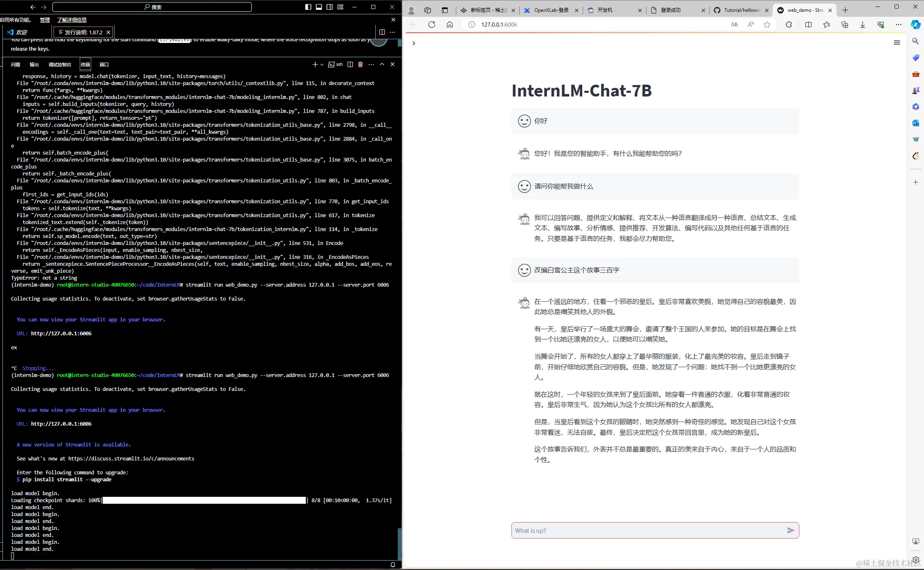This screenshot has height=570, width=924.
Task: Expand the new terminal launch profile dropdown
Action: 322,65
